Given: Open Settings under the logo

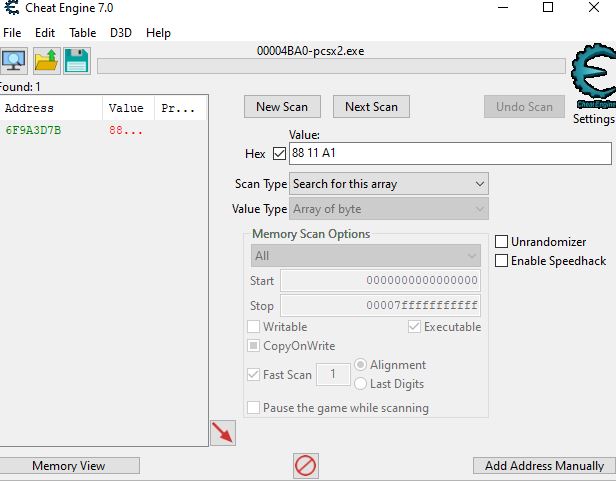Looking at the screenshot, I should click(x=593, y=119).
